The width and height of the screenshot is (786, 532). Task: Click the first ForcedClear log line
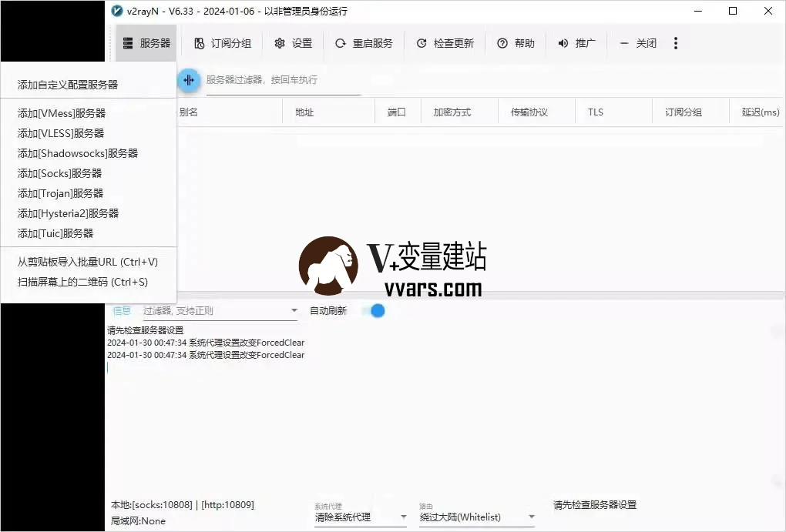click(206, 343)
